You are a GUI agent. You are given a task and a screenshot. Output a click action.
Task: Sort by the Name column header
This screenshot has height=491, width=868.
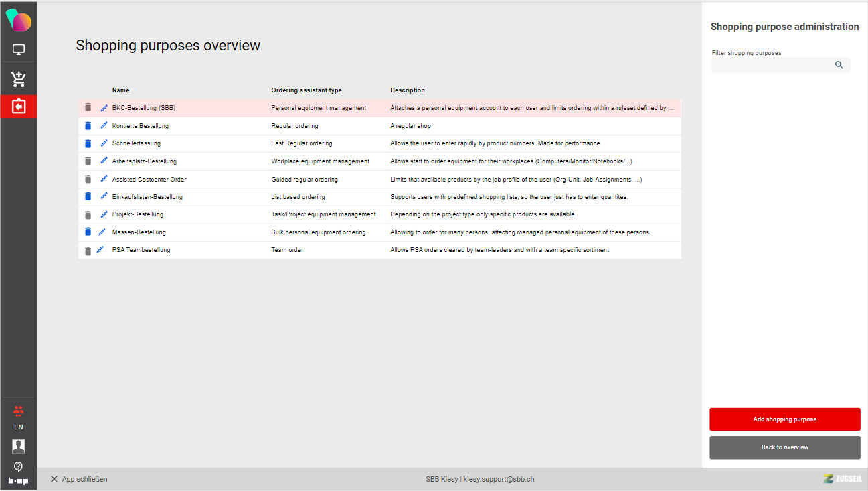tap(121, 90)
